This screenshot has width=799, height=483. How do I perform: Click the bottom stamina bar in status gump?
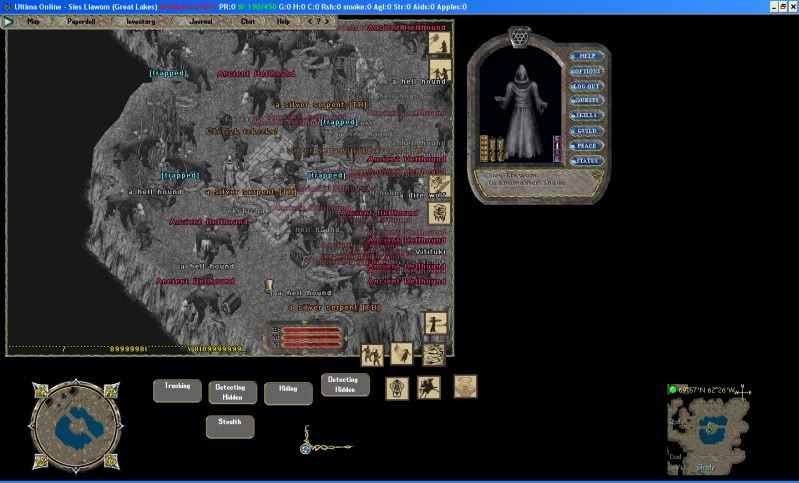(x=311, y=344)
